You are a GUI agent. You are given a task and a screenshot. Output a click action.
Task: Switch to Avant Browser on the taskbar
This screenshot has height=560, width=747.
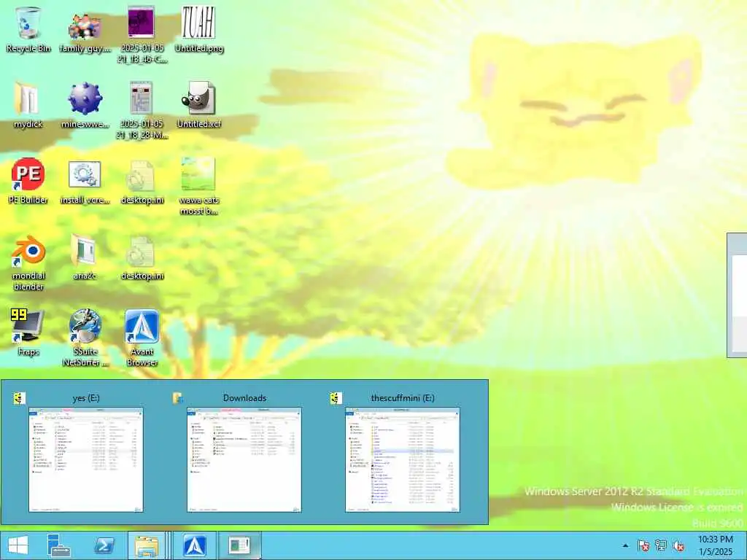(x=194, y=545)
